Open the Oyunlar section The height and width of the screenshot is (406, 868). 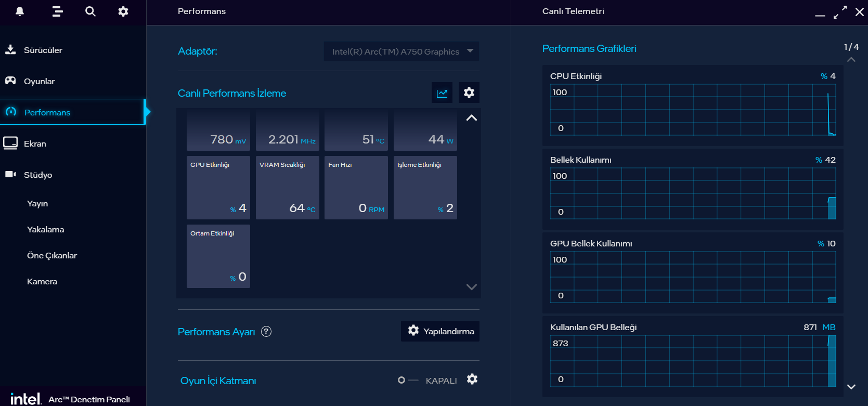tap(73, 81)
